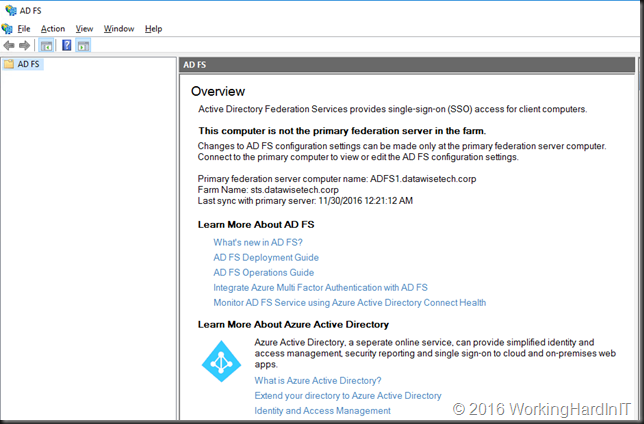The width and height of the screenshot is (644, 424).
Task: Click the AD FS title bar icon
Action: click(x=10, y=10)
